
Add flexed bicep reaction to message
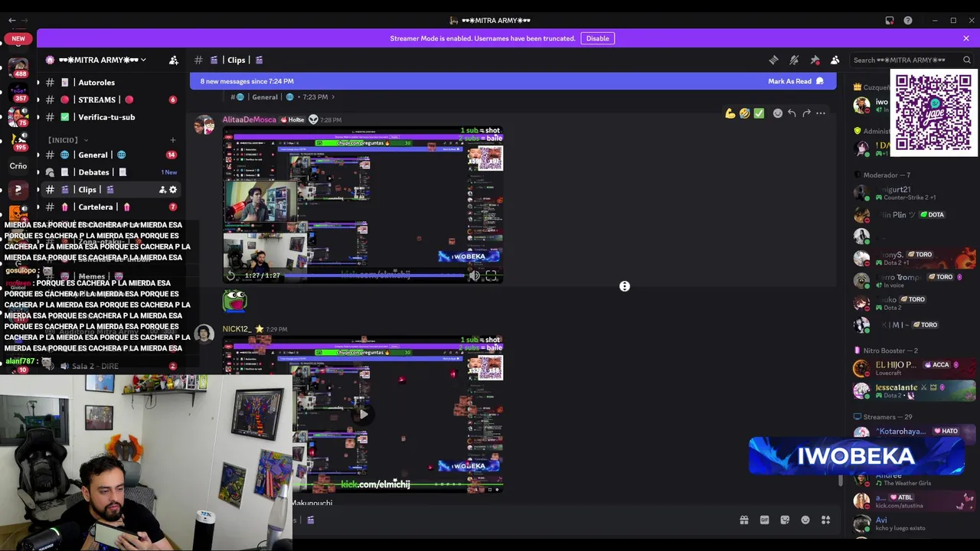[x=730, y=113]
